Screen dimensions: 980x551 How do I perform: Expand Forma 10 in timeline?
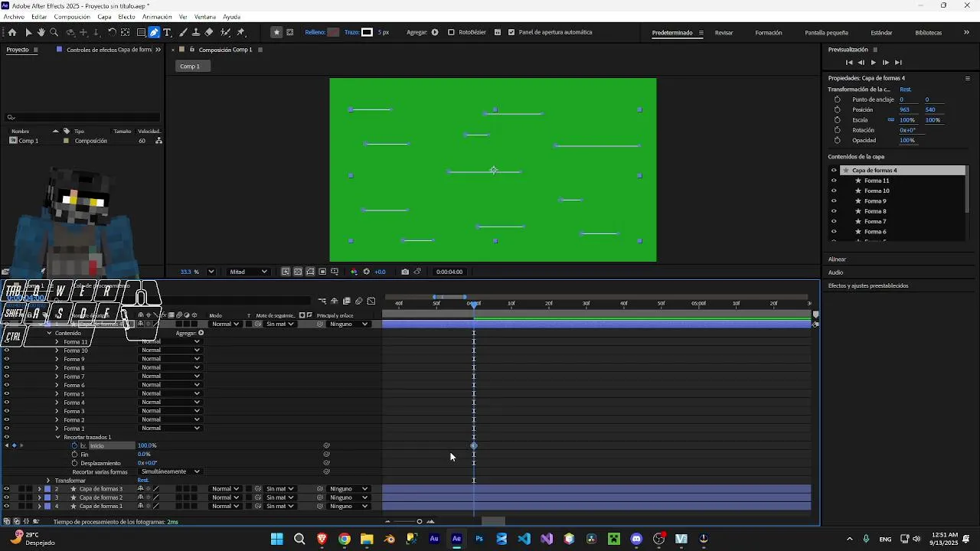click(x=57, y=350)
